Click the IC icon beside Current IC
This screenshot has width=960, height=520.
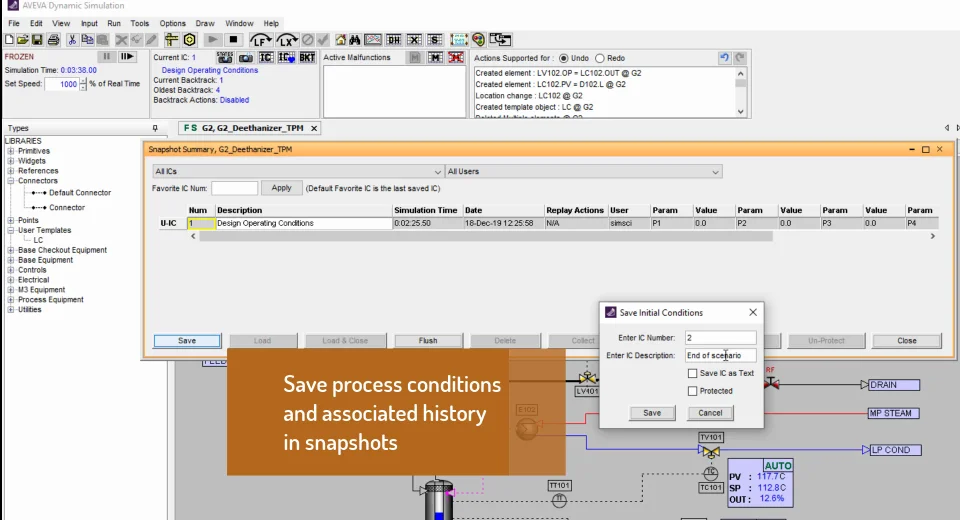tap(266, 58)
